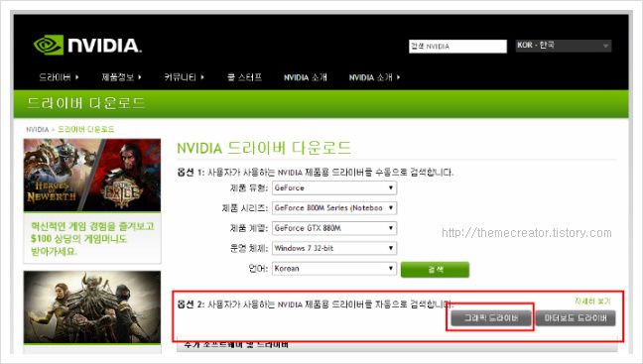643x364 pixels.
Task: Click the NVIDIA logo in header
Action: pos(87,45)
